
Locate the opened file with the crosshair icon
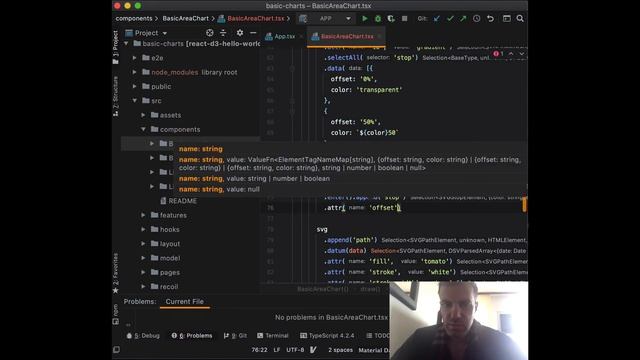point(209,33)
